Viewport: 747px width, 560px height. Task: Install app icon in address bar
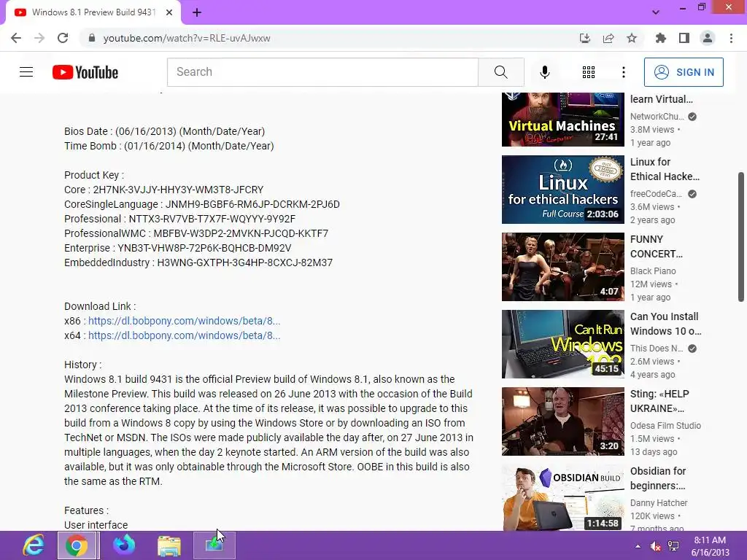click(585, 38)
